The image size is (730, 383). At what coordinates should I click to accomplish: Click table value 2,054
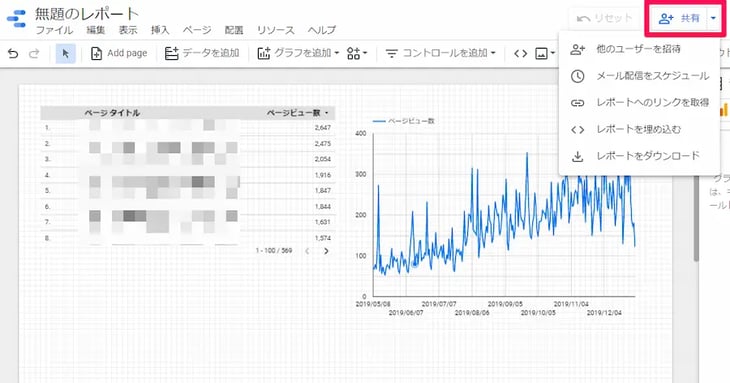pyautogui.click(x=323, y=159)
